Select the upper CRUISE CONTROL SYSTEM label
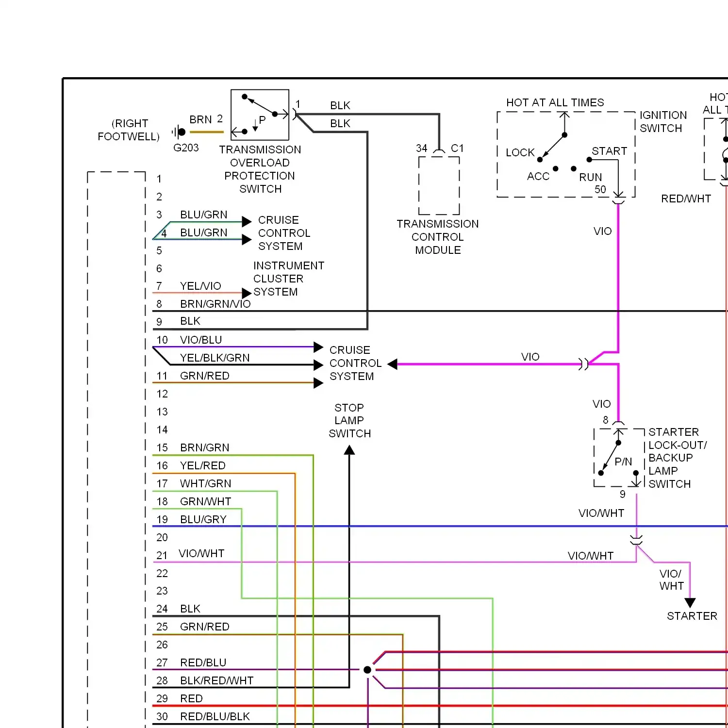 [284, 233]
